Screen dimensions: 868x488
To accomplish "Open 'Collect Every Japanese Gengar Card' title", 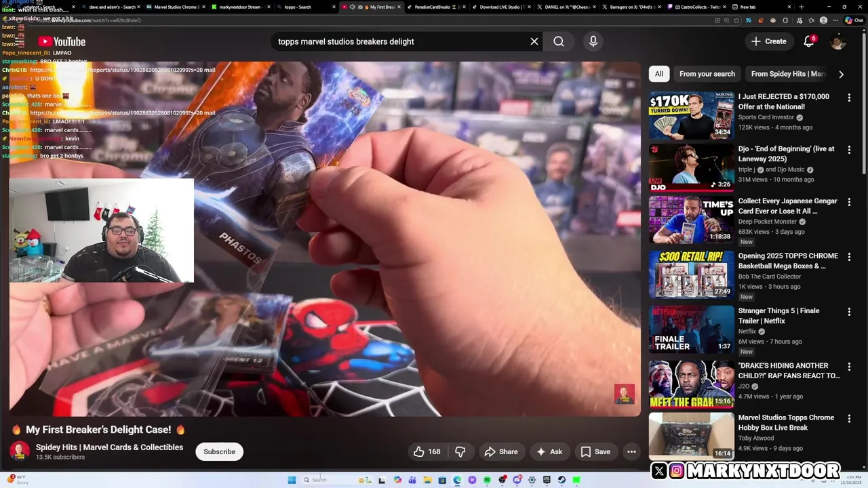I will 788,206.
